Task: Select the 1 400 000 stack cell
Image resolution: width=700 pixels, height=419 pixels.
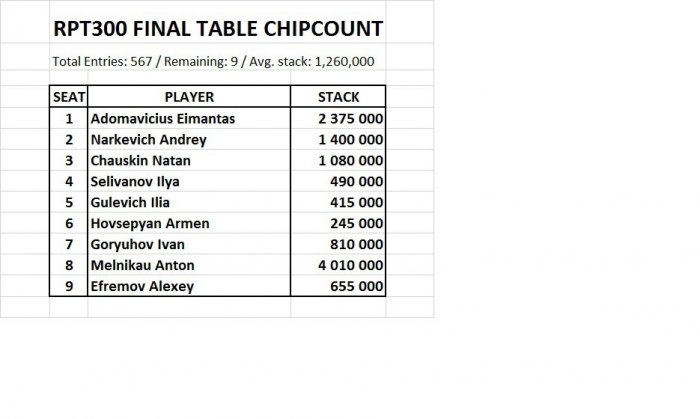Action: [349, 139]
